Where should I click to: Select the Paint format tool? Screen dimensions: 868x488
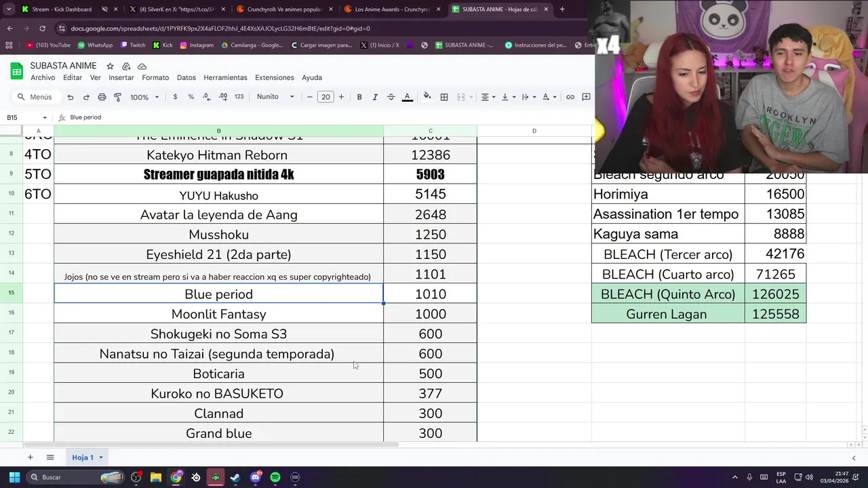click(117, 97)
